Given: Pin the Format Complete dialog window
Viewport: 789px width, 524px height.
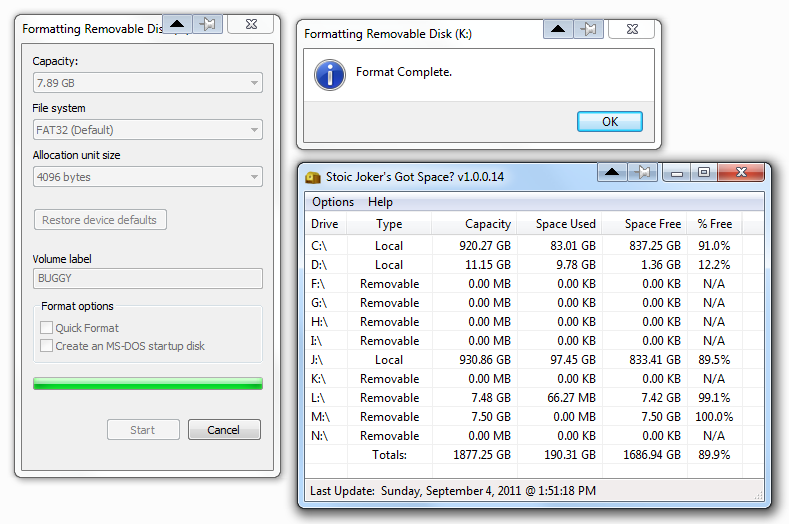Looking at the screenshot, I should coord(587,29).
